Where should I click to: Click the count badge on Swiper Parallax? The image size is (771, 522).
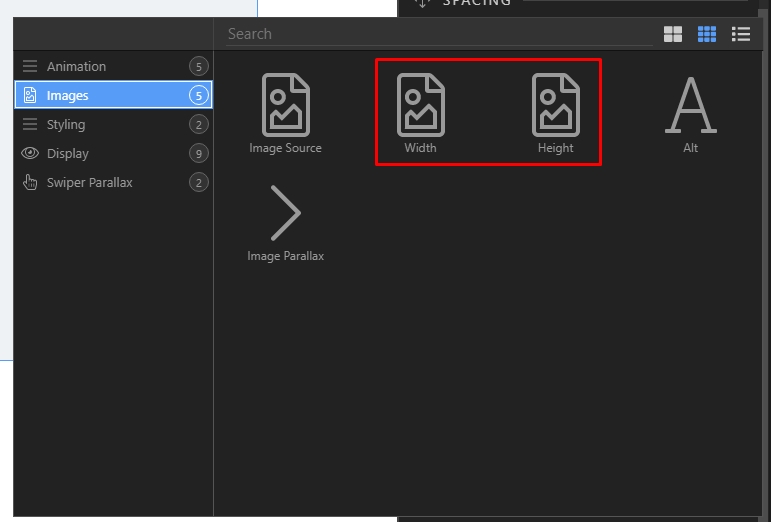pos(199,182)
